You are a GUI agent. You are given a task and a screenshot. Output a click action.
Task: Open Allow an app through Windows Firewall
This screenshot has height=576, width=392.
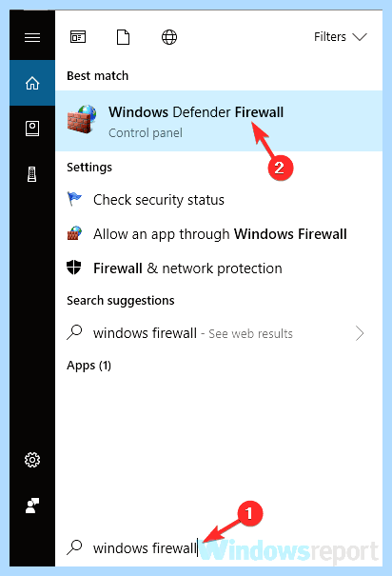pos(219,234)
